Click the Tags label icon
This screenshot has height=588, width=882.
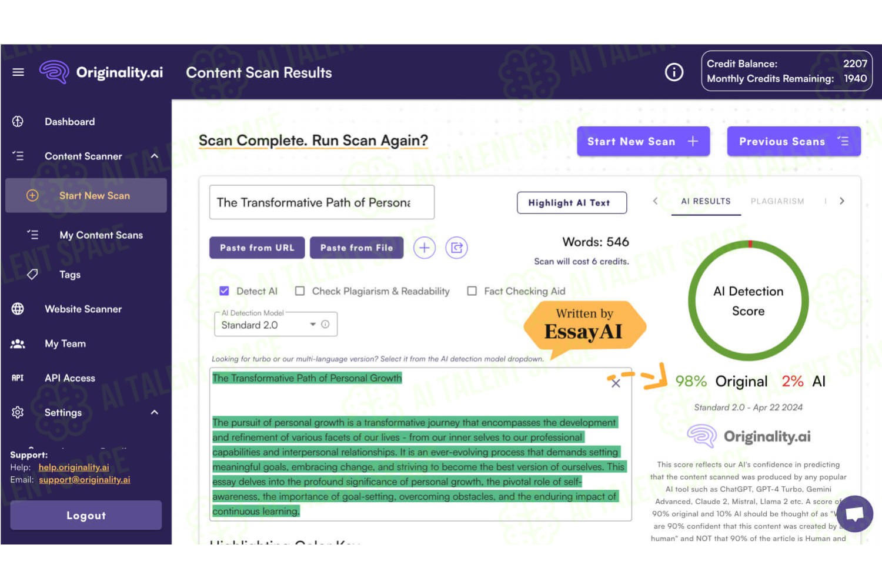pos(32,274)
